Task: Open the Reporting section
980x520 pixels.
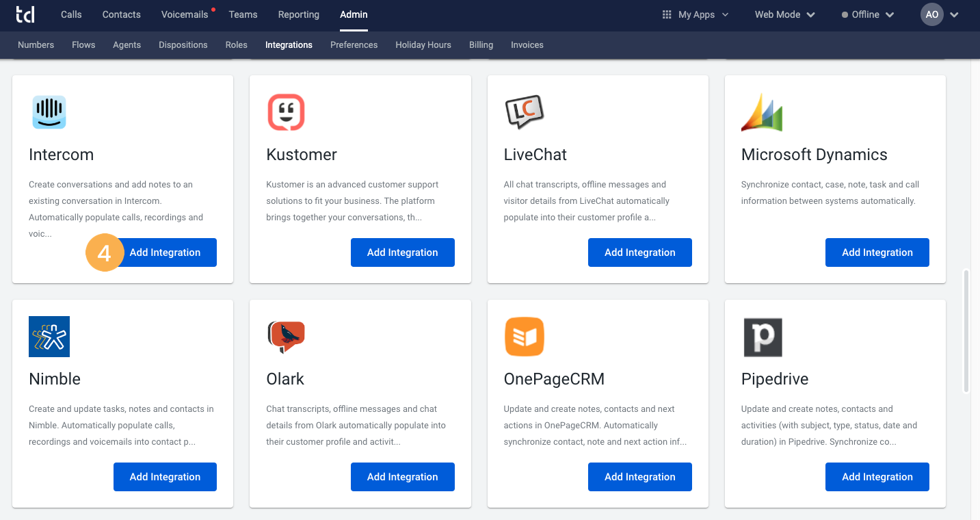Action: click(x=299, y=14)
